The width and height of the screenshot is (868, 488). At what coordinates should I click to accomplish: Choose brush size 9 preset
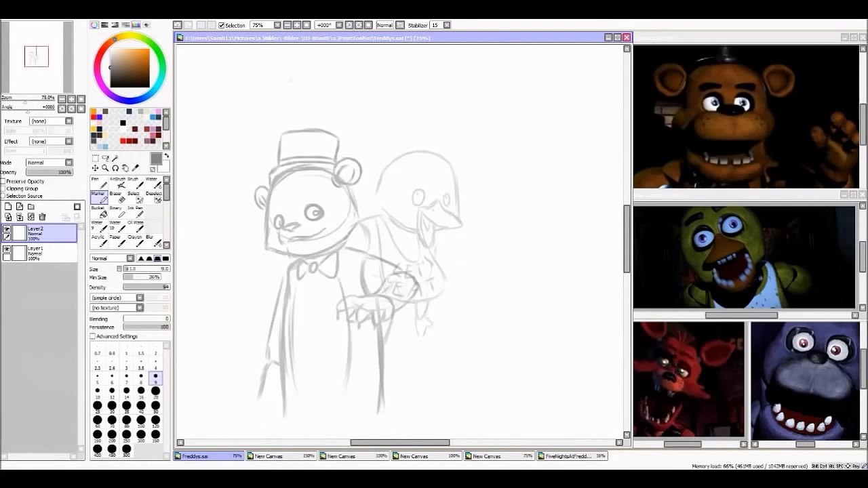(x=155, y=378)
